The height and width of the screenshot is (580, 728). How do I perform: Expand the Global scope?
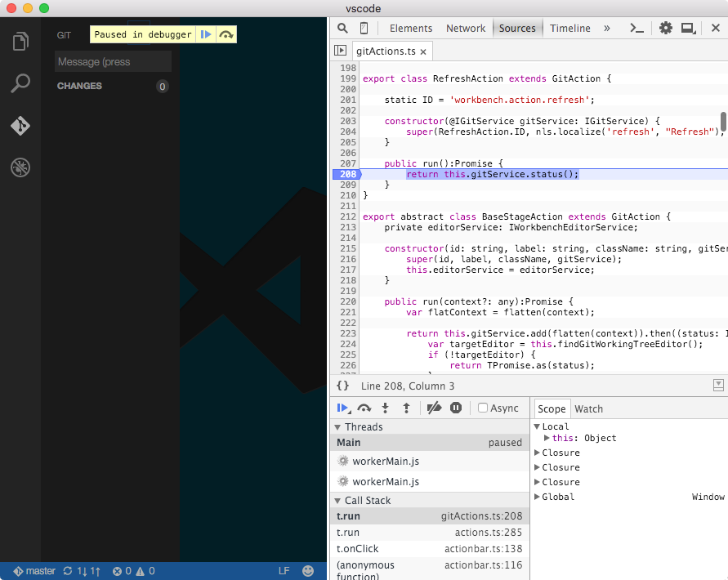tap(537, 497)
